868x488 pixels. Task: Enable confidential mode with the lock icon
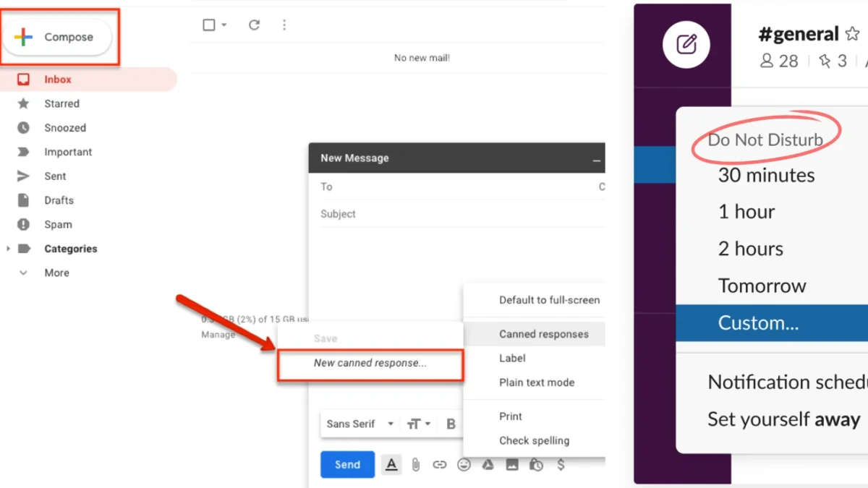coord(536,465)
